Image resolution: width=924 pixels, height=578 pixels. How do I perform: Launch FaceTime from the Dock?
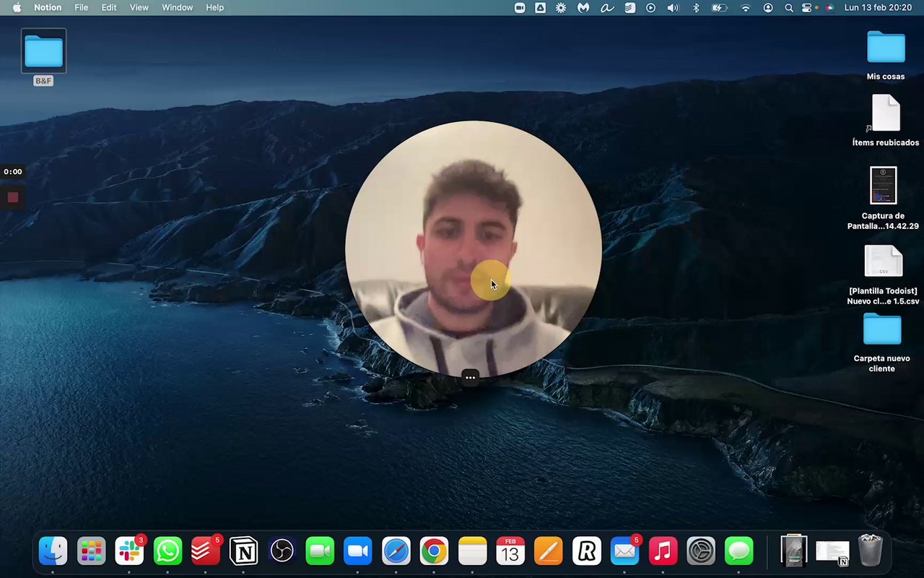(320, 552)
